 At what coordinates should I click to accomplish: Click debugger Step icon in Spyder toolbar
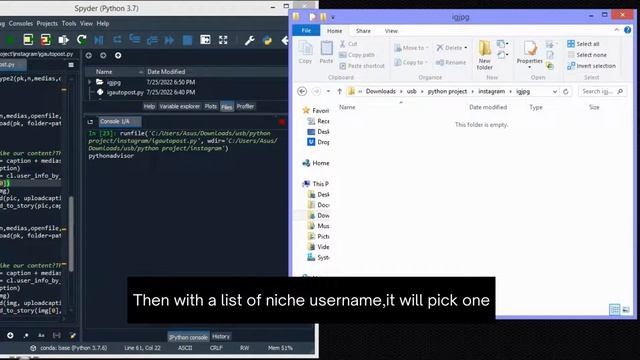tap(117, 40)
